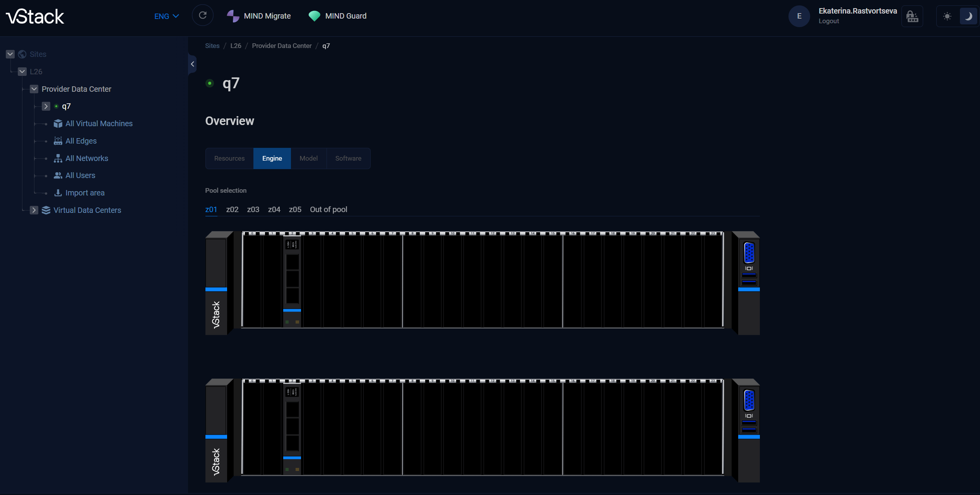980x495 pixels.
Task: Click the populated drive in the top chassis
Action: (x=292, y=281)
